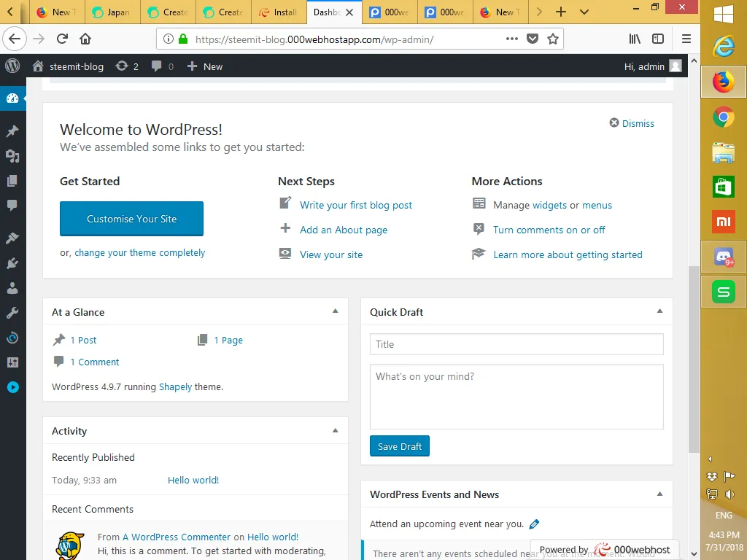Open Media library icon in sidebar

click(12, 156)
